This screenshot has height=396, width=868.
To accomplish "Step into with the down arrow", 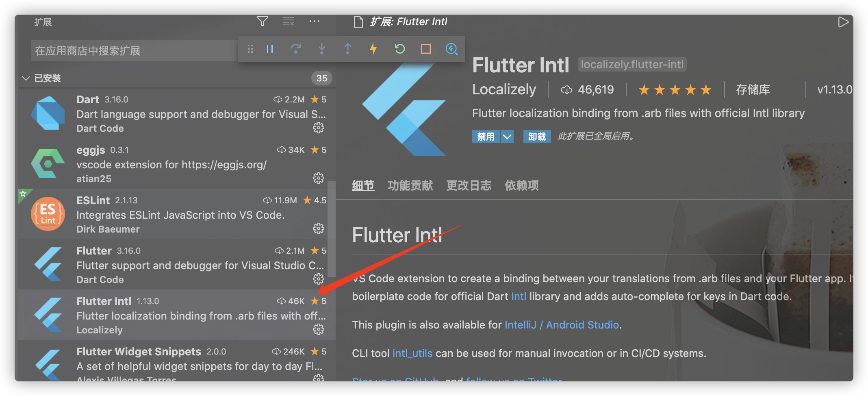I will point(322,49).
